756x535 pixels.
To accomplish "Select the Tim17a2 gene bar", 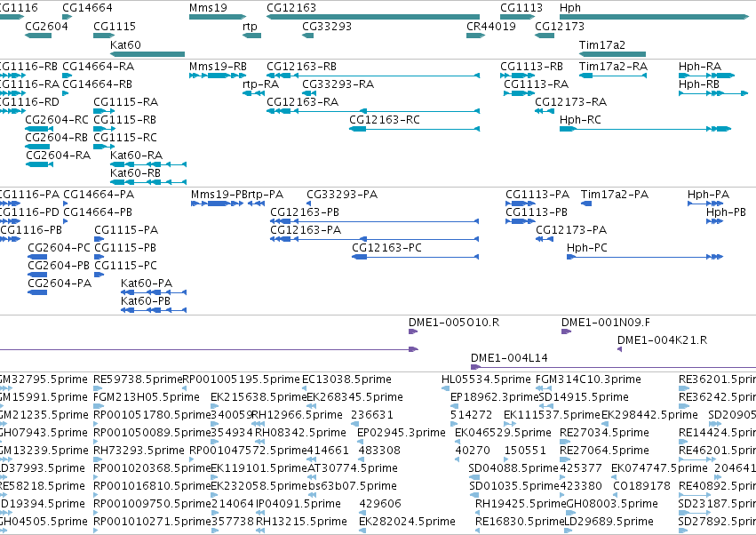I will coord(612,54).
